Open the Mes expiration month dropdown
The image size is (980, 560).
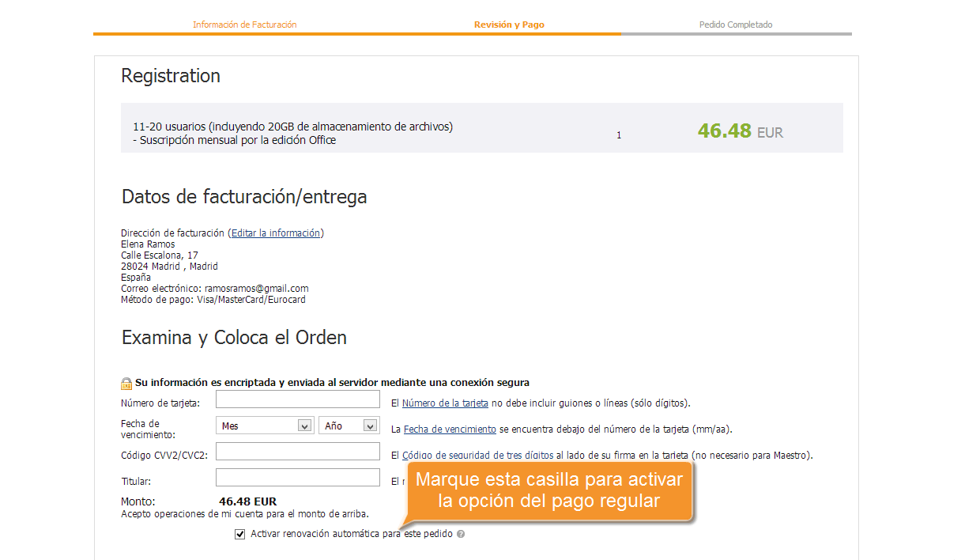265,426
